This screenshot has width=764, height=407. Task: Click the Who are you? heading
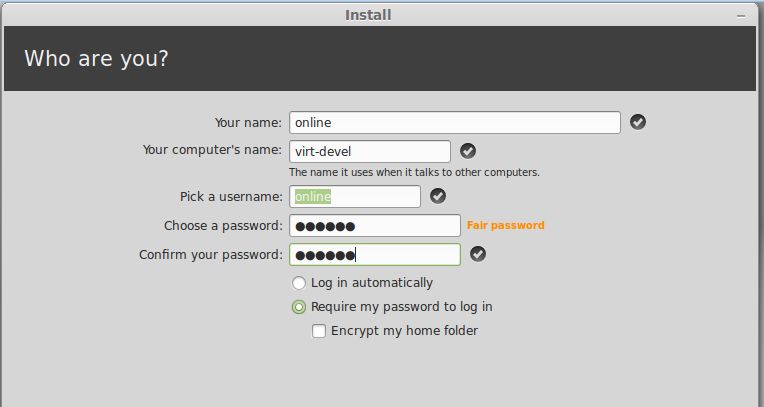[96, 58]
